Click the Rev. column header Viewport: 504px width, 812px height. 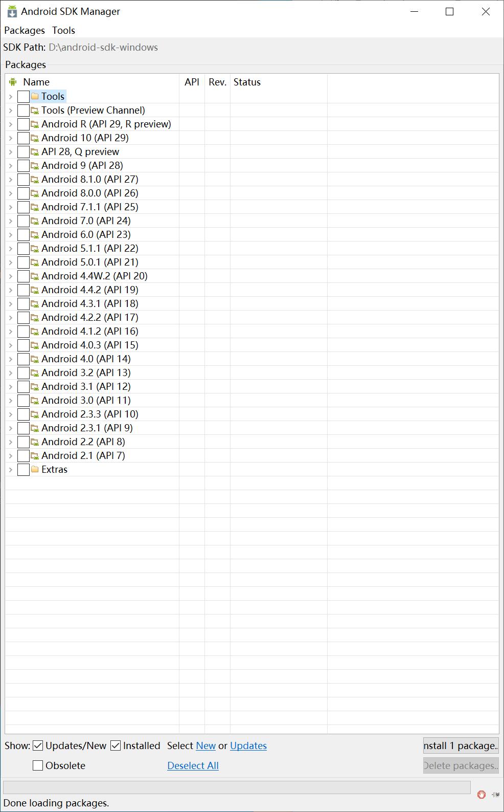tap(217, 82)
